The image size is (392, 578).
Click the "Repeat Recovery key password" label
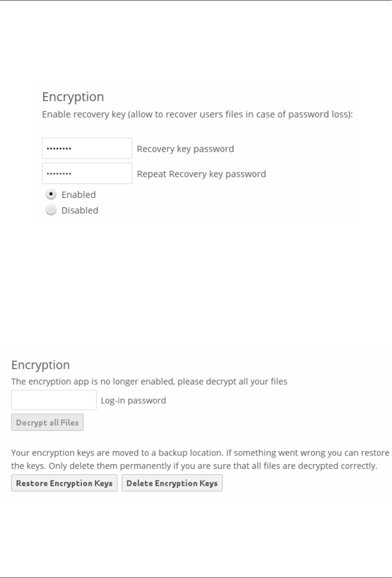(201, 174)
